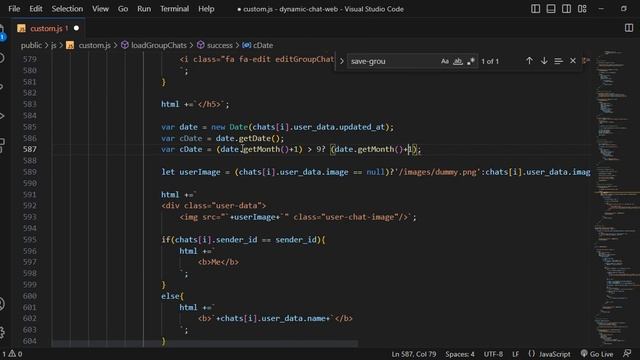The width and height of the screenshot is (640, 360).
Task: Click Split Editor Right icon
Action: pyautogui.click(x=629, y=28)
